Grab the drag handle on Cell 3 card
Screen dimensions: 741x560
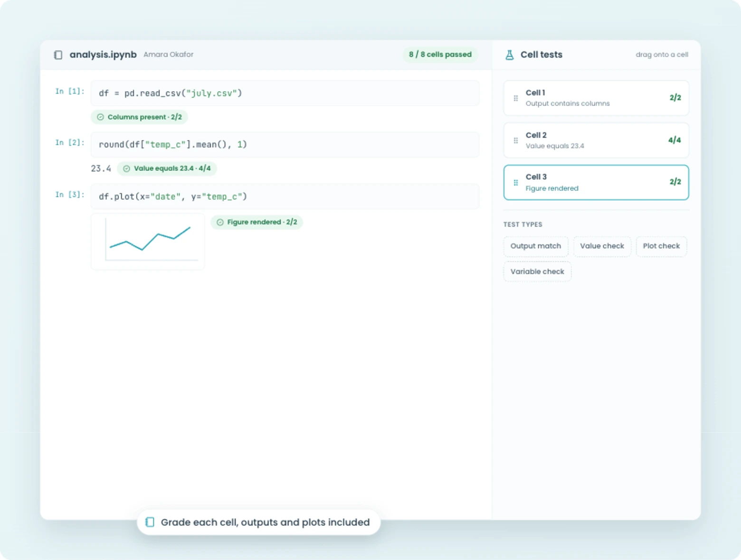pos(516,183)
